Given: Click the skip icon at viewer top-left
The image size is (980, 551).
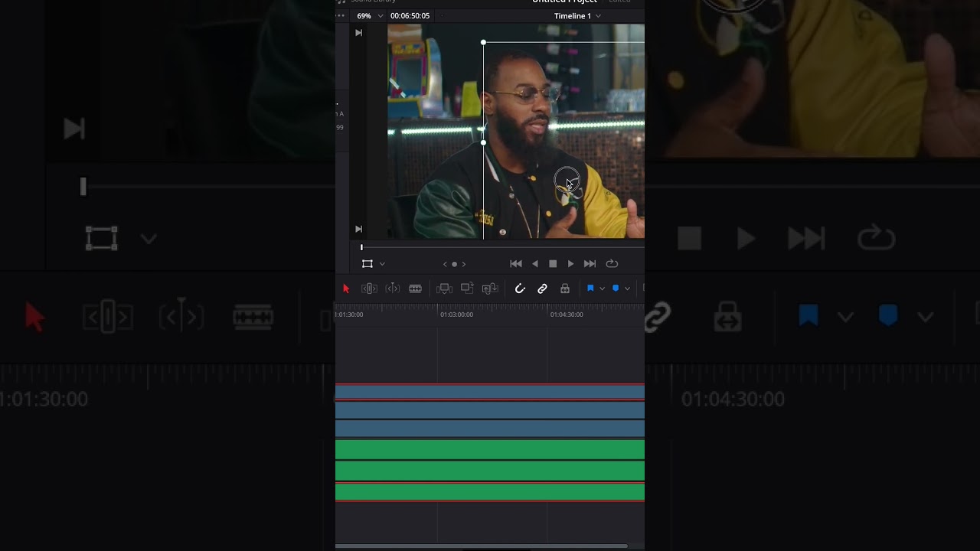Looking at the screenshot, I should [x=358, y=33].
